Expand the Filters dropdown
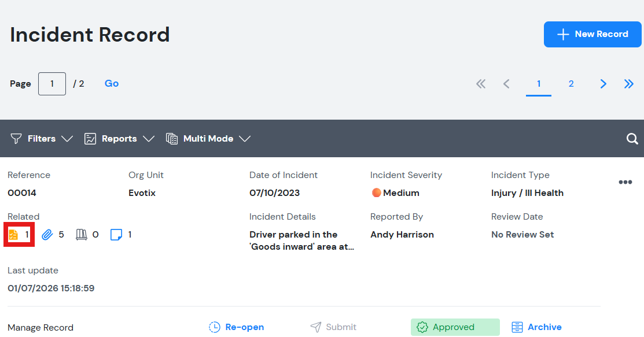The height and width of the screenshot is (337, 644). pyautogui.click(x=42, y=139)
